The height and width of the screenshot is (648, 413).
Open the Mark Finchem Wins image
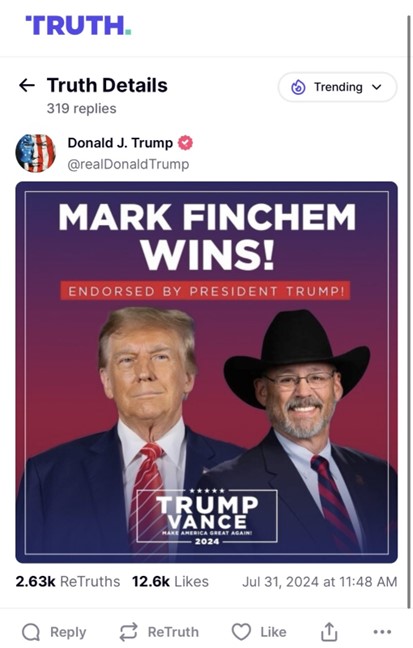tap(207, 372)
